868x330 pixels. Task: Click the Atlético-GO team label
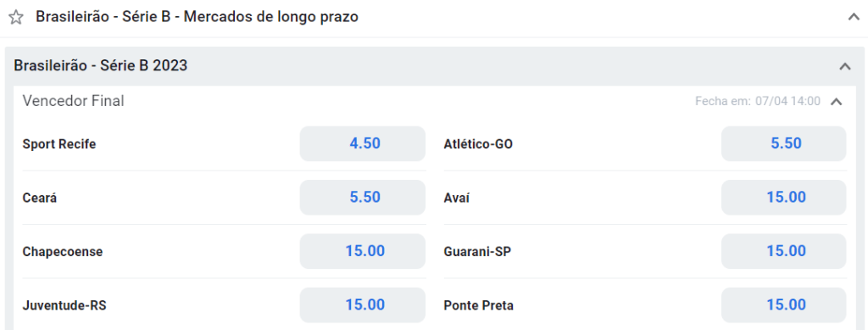(x=478, y=144)
